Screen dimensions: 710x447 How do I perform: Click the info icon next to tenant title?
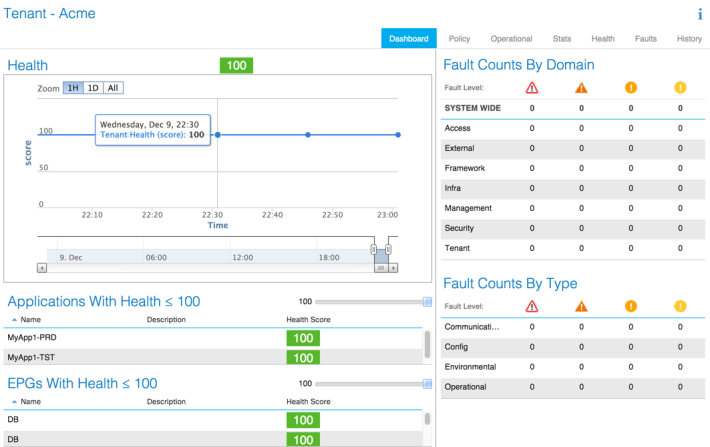point(700,14)
